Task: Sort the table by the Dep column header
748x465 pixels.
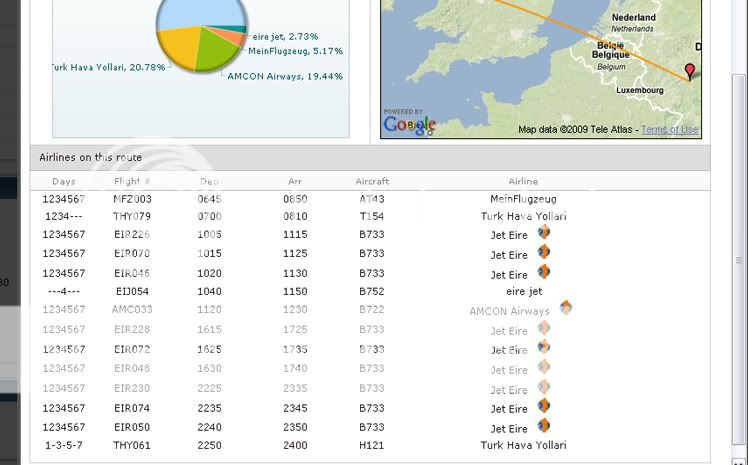Action: 209,182
